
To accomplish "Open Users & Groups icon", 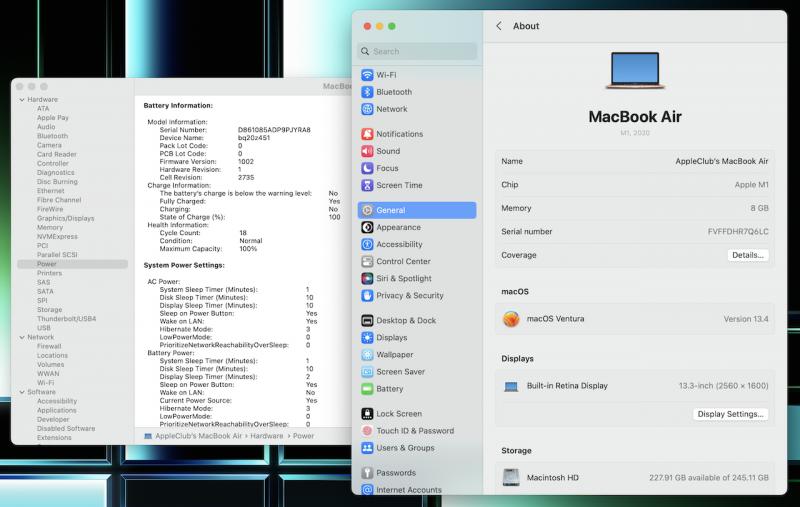I will 367,448.
